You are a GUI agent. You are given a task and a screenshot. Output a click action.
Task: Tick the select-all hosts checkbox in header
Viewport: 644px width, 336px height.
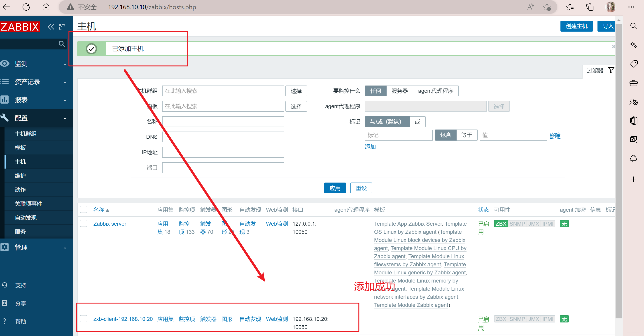84,209
